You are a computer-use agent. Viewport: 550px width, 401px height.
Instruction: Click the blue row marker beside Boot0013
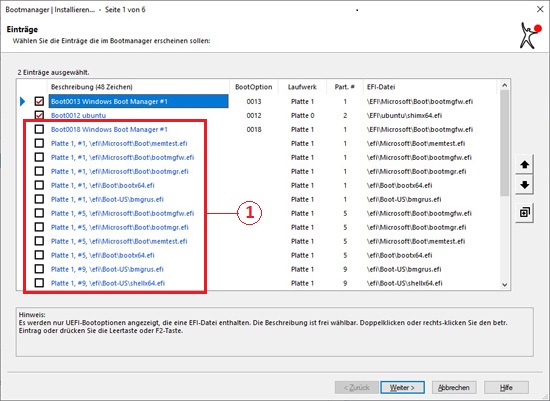click(x=23, y=102)
